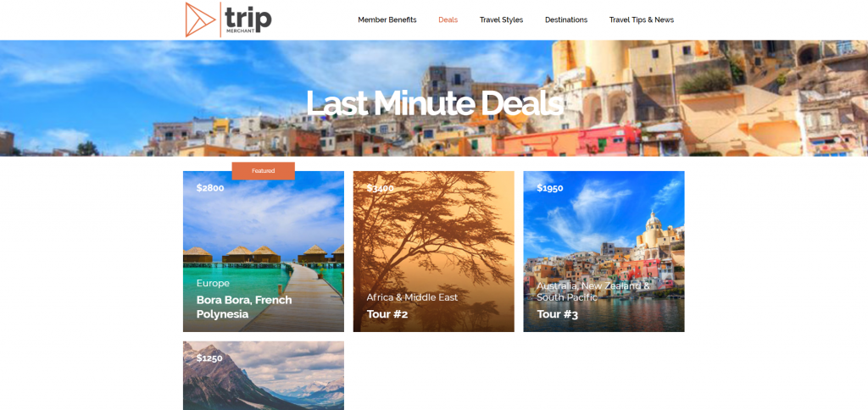This screenshot has height=410, width=868.
Task: Click the $2800 price tag
Action: (x=210, y=188)
